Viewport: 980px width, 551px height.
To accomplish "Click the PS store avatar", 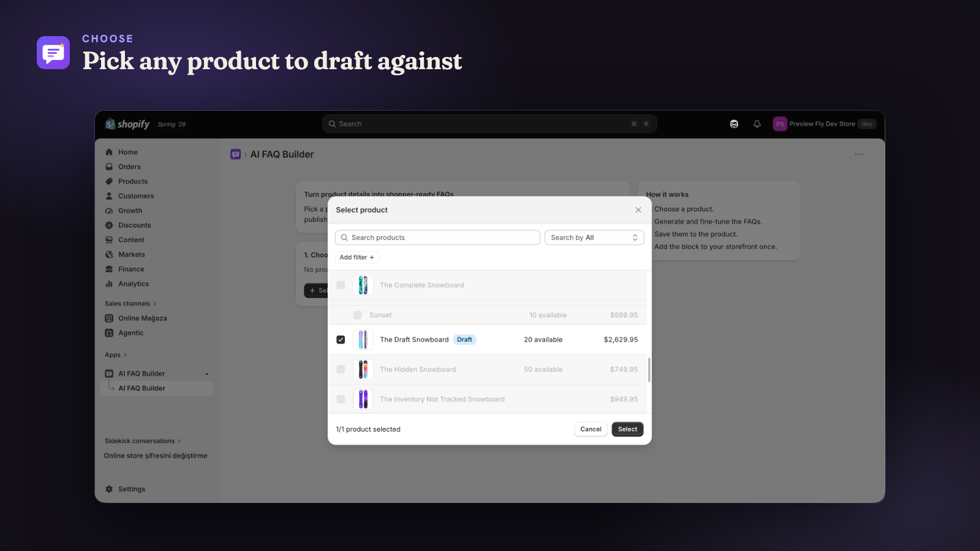I will (x=780, y=124).
